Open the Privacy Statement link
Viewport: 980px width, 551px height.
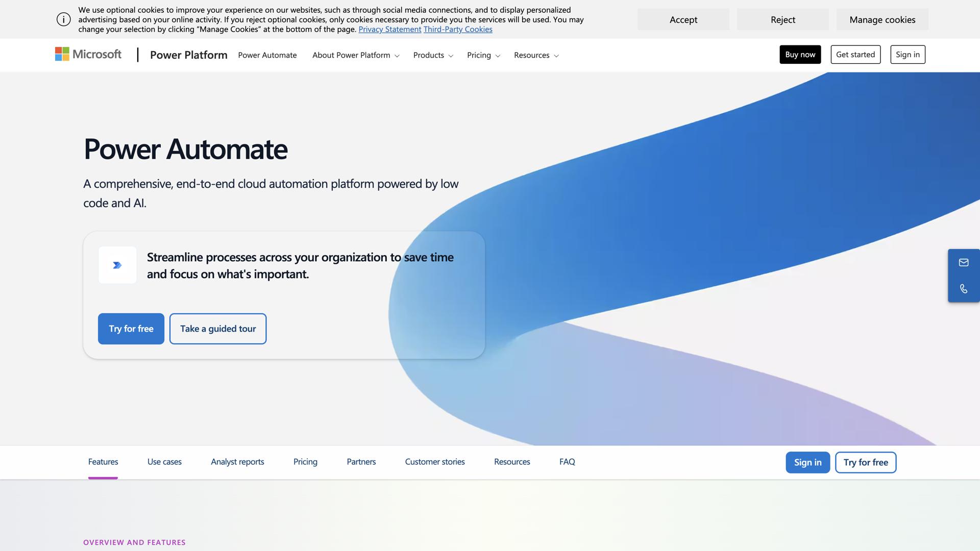tap(389, 29)
